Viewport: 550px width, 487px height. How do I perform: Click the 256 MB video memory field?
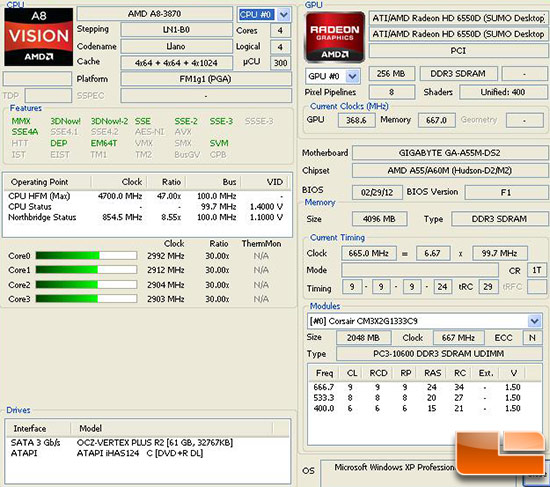391,74
